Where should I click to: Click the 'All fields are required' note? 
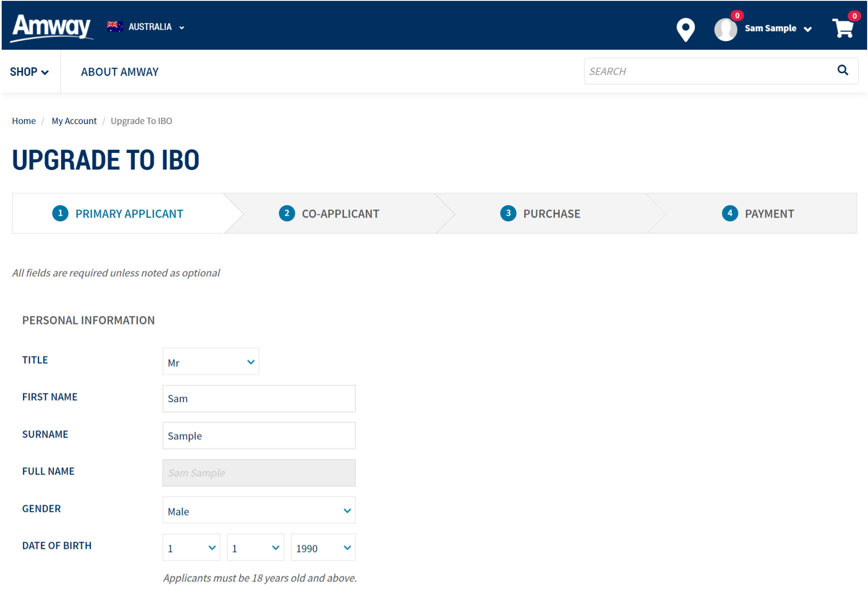(x=116, y=273)
